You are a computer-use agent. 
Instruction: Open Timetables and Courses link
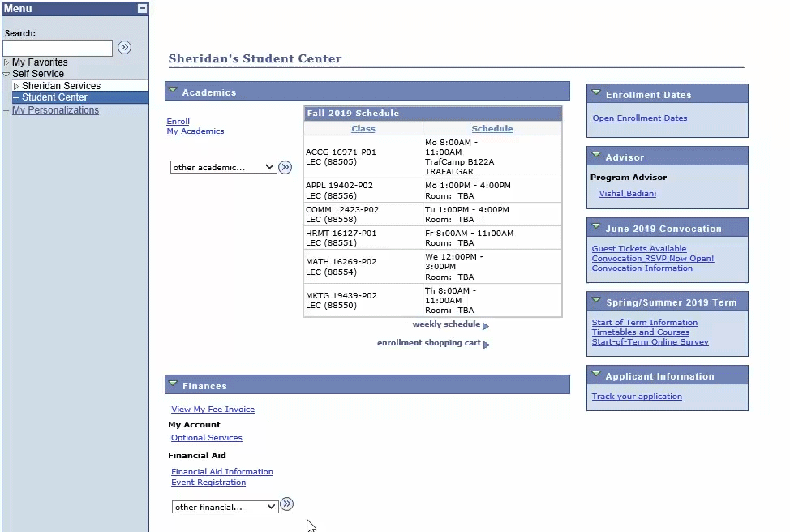click(x=641, y=332)
